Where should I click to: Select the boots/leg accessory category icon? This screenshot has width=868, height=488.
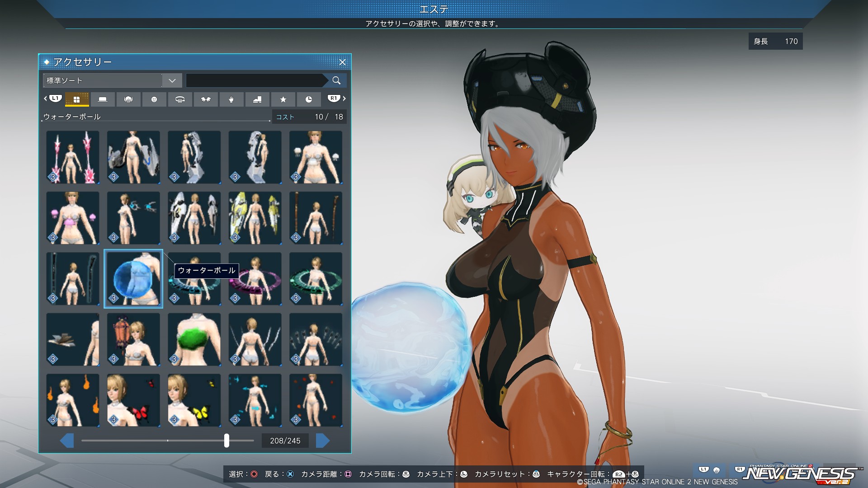pyautogui.click(x=257, y=99)
